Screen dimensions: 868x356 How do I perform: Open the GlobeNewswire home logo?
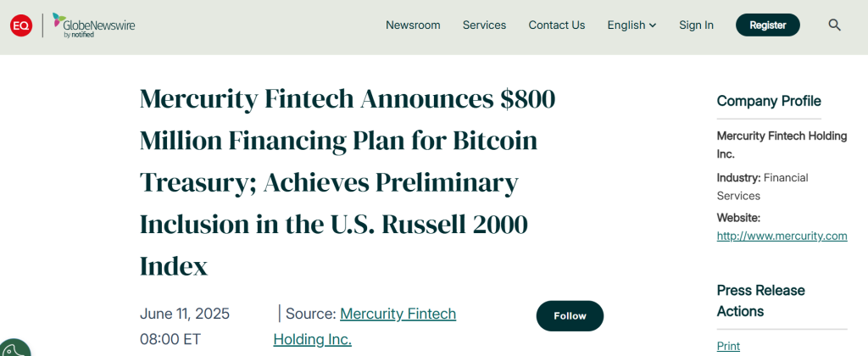93,25
